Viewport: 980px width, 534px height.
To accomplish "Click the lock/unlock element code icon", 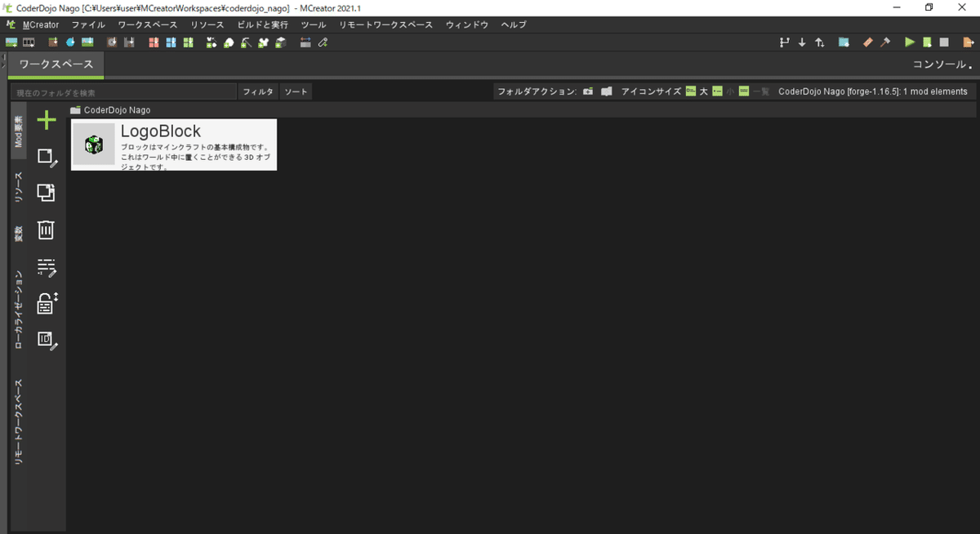I will (x=46, y=305).
